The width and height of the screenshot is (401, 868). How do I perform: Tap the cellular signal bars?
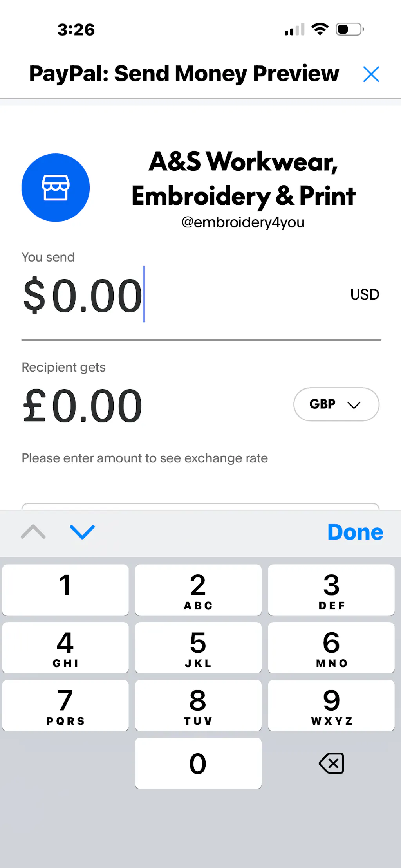click(x=294, y=30)
